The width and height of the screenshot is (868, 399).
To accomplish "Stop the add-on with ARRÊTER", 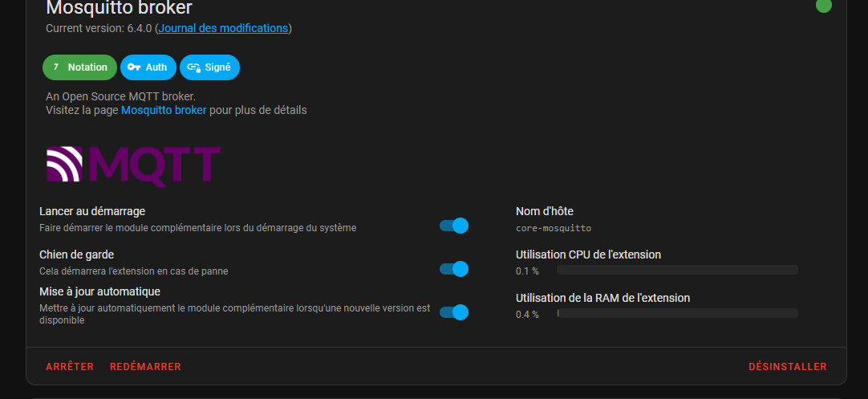I will click(70, 367).
